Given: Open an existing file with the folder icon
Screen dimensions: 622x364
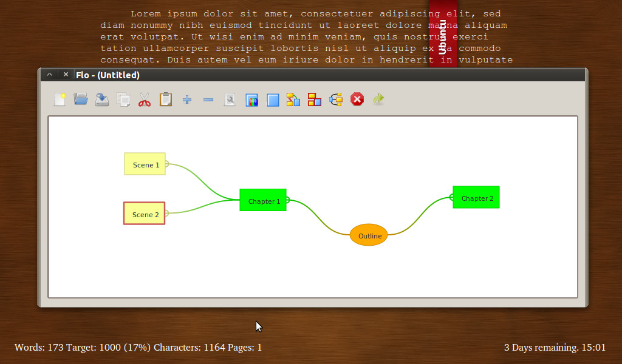Looking at the screenshot, I should [81, 99].
